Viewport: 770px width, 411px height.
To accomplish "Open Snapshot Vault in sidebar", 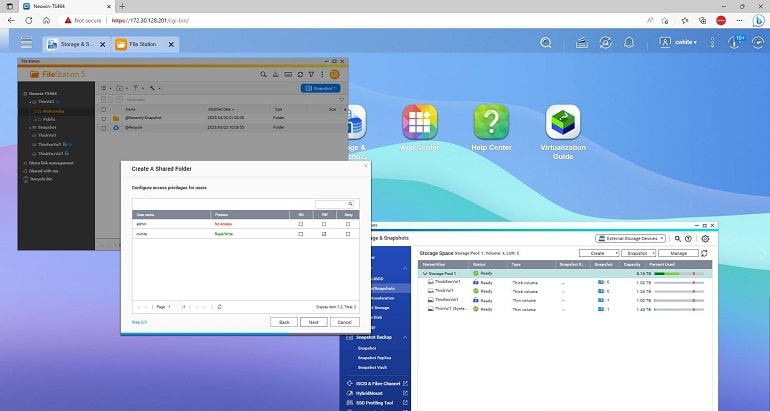I will pyautogui.click(x=372, y=367).
